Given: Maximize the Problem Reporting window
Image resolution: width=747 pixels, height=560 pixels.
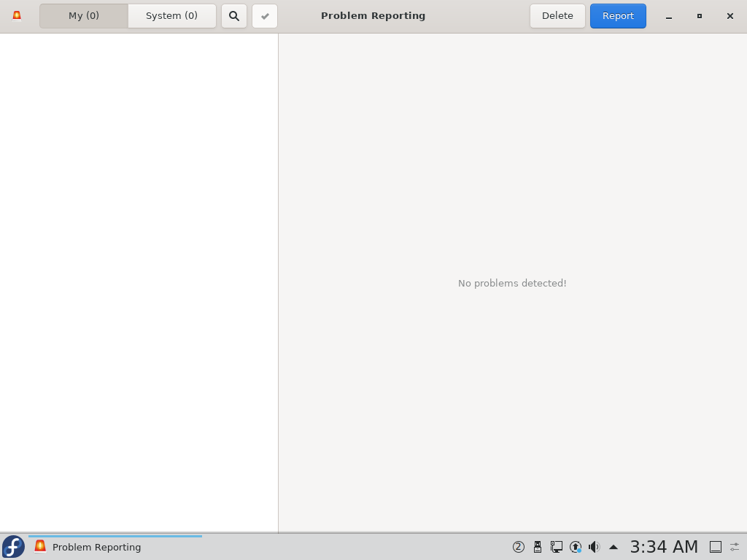Looking at the screenshot, I should pyautogui.click(x=700, y=16).
